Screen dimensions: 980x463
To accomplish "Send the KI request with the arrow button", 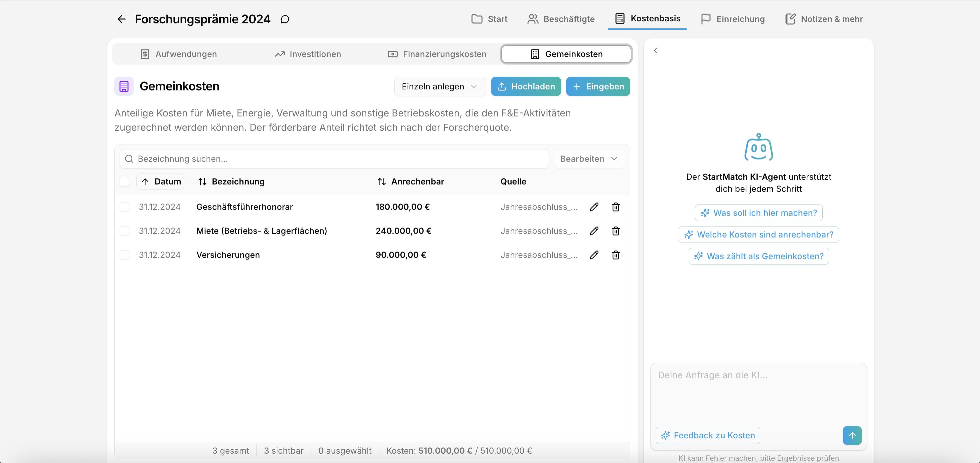I will [852, 435].
